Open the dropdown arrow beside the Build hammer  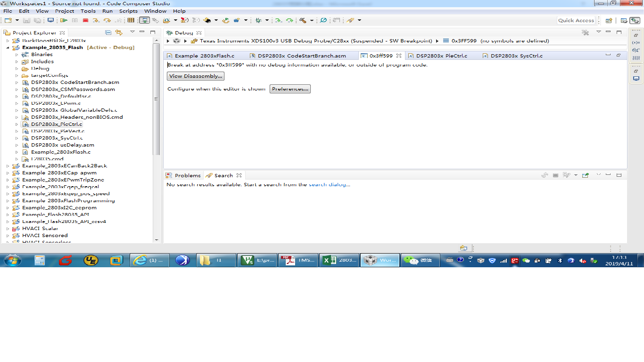point(312,20)
